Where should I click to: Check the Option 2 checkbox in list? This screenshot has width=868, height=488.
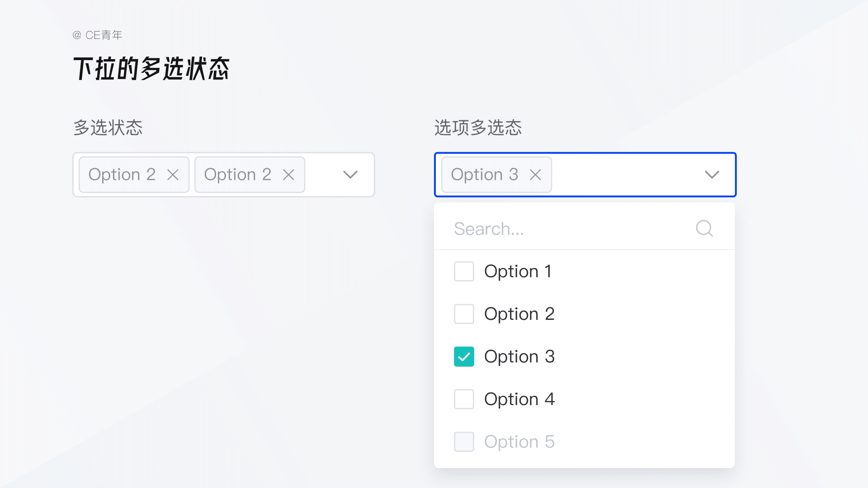point(464,314)
